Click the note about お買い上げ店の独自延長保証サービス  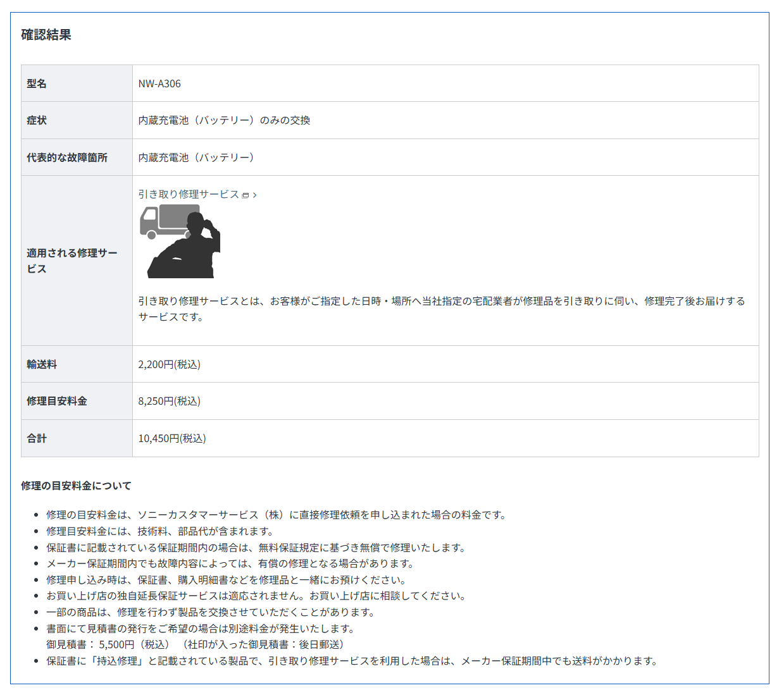click(x=258, y=596)
